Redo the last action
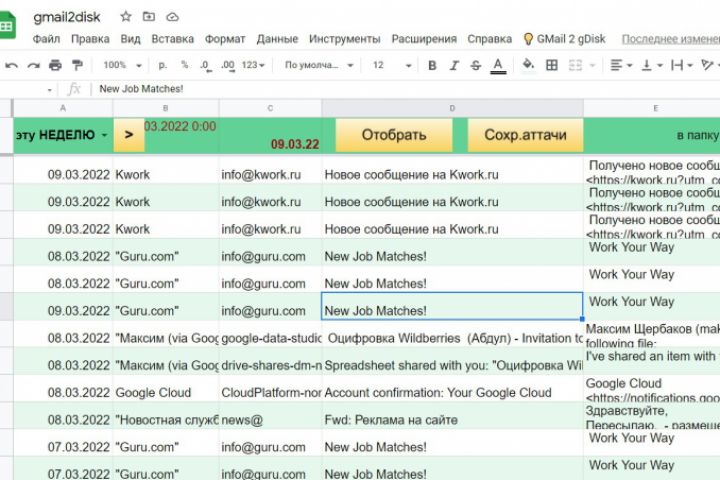This screenshot has width=720, height=480. click(33, 65)
